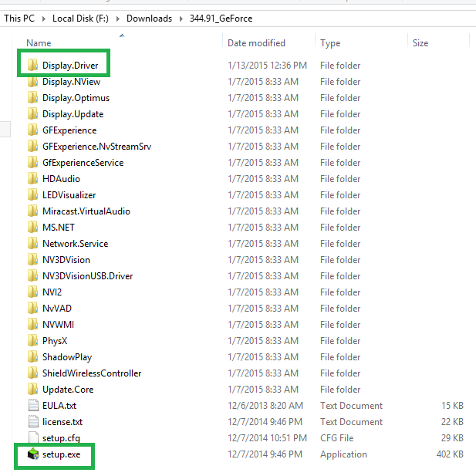Select the NV3DVision folder icon
This screenshot has height=476, width=476.
pos(32,259)
